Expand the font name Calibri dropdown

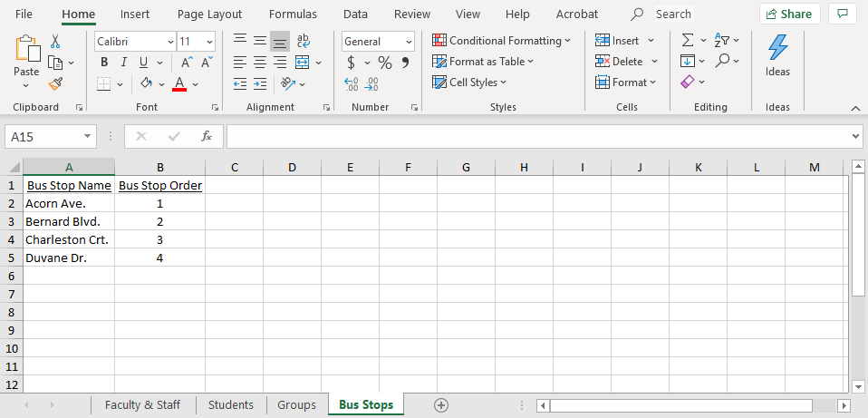click(170, 42)
